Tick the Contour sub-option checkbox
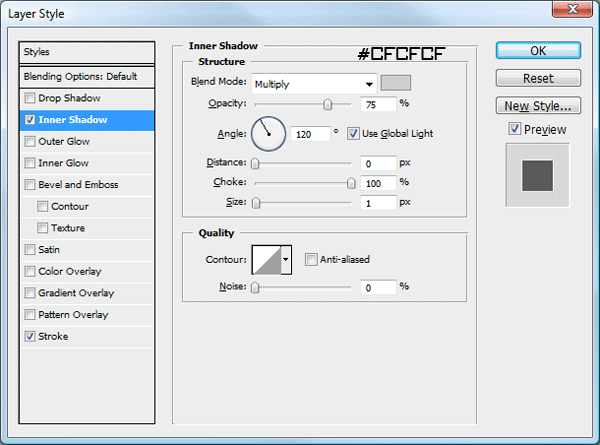Viewport: 600px width, 445px height. click(x=42, y=207)
